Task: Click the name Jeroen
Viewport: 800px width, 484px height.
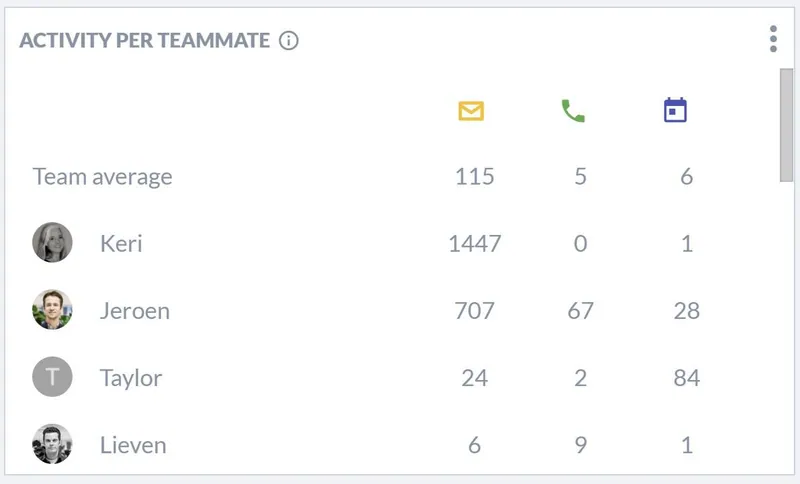Action: coord(135,311)
